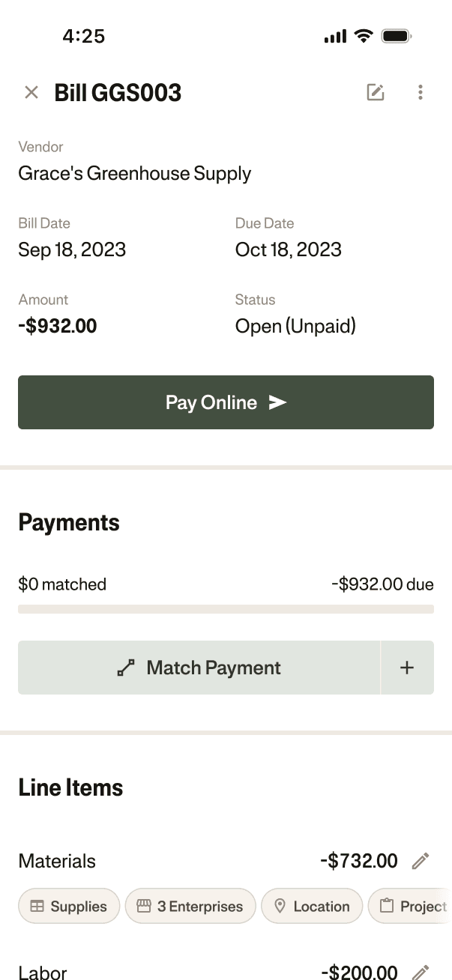Screen dimensions: 452x980
Task: Select the Supplies tag
Action: tap(68, 906)
